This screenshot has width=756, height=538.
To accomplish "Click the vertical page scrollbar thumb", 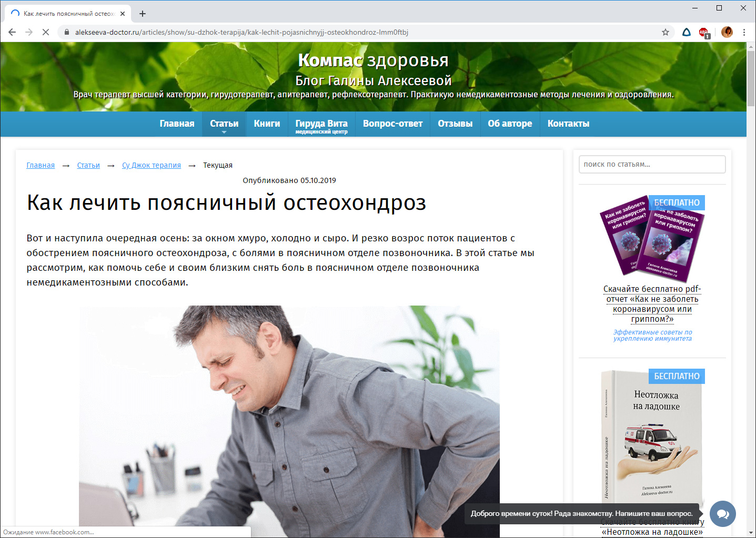I will coord(751,78).
